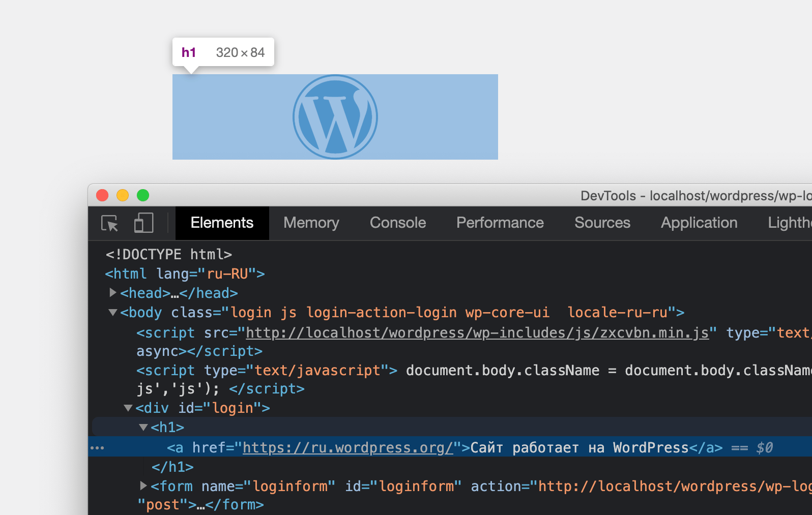Viewport: 812px width, 515px height.
Task: Click the body class attribute value
Action: (x=449, y=313)
